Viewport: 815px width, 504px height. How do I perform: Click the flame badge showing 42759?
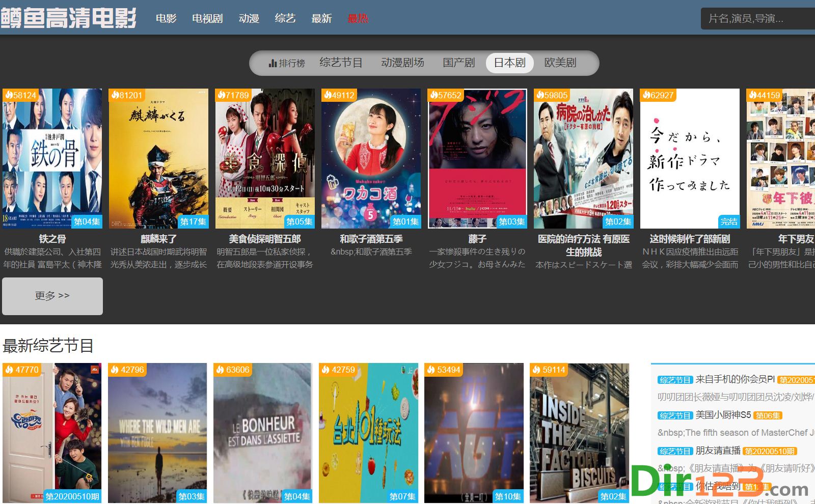[338, 370]
